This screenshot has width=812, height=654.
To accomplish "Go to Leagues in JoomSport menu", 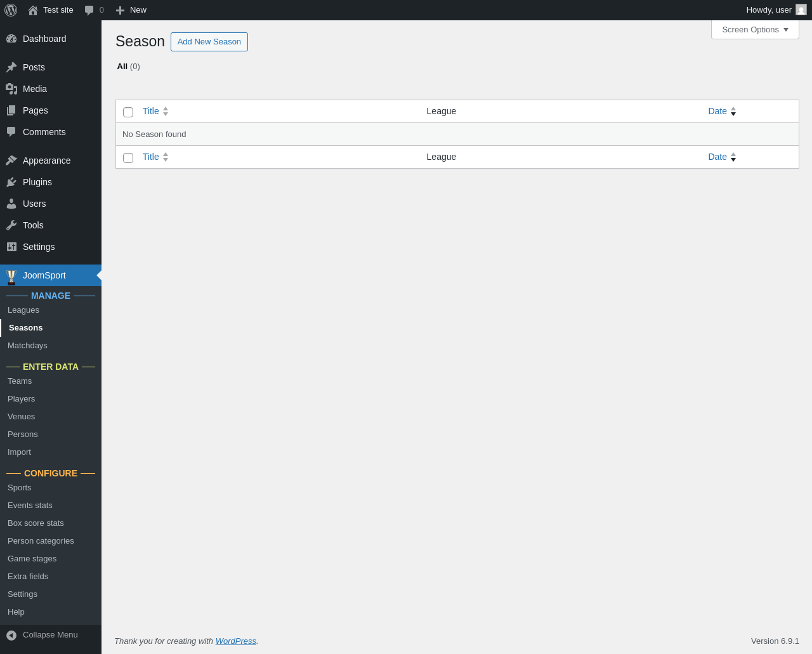I will click(x=23, y=310).
